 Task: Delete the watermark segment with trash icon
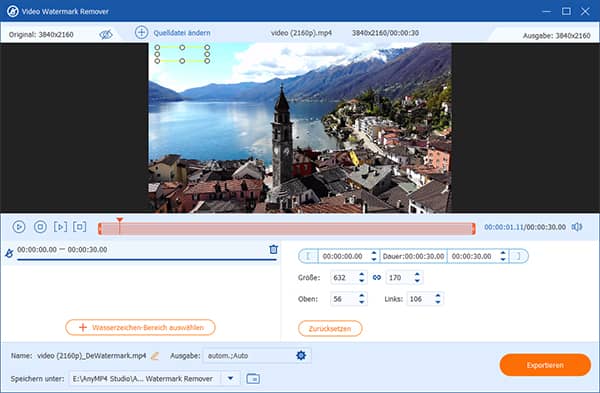[x=273, y=249]
